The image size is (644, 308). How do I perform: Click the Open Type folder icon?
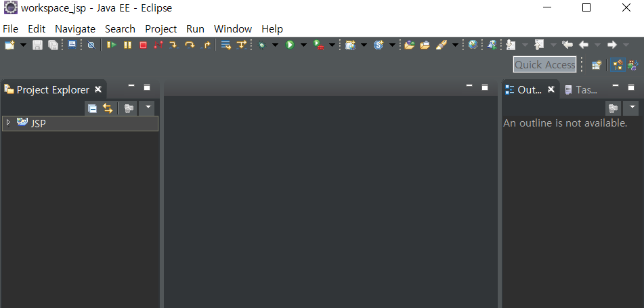tap(409, 45)
